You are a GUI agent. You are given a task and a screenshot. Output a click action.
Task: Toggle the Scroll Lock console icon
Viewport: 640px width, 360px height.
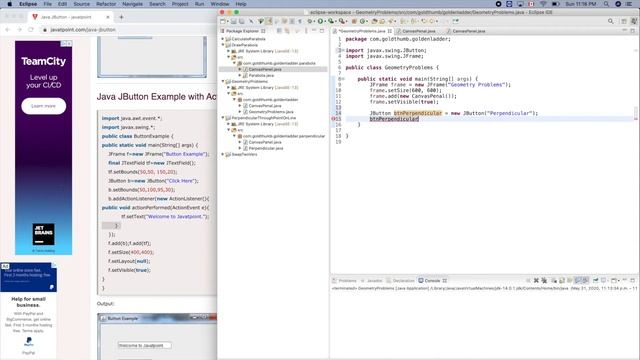coord(562,280)
